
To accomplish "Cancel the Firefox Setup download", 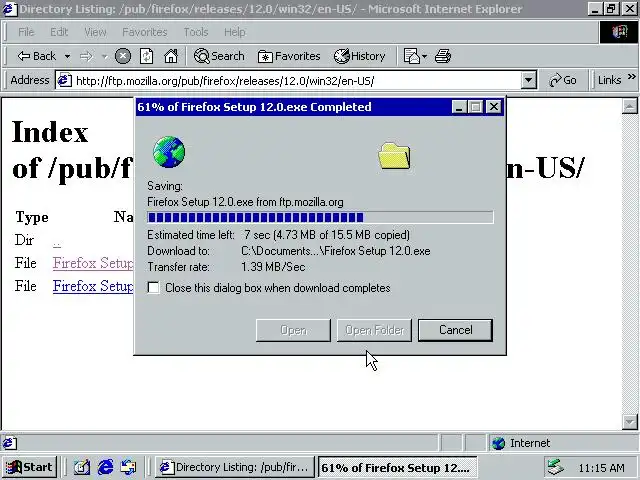I will pyautogui.click(x=455, y=330).
